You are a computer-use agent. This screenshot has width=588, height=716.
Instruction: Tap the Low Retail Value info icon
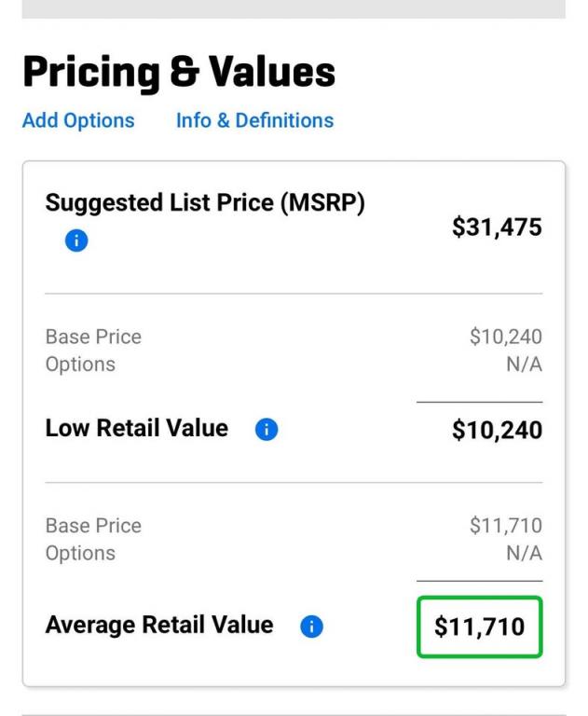[267, 429]
